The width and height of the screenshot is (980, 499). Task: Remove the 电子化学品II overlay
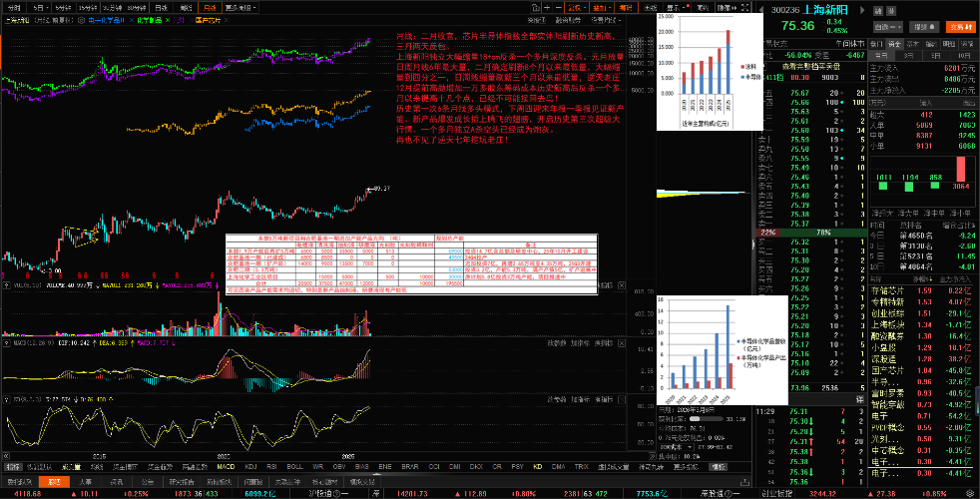[132, 21]
